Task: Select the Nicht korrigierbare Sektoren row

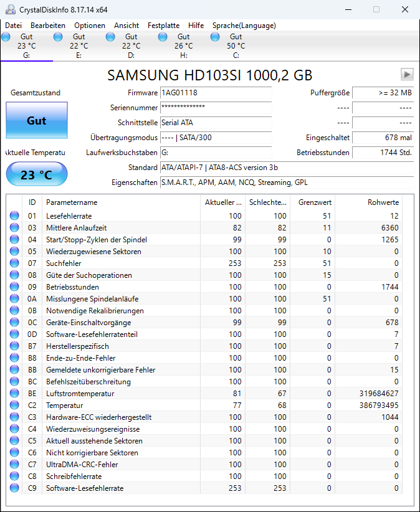Action: 204,453
